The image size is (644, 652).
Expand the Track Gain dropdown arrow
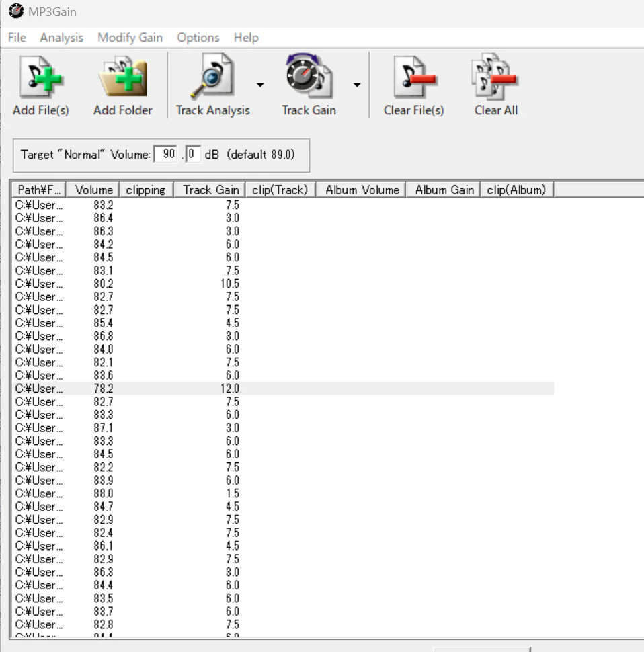(357, 85)
